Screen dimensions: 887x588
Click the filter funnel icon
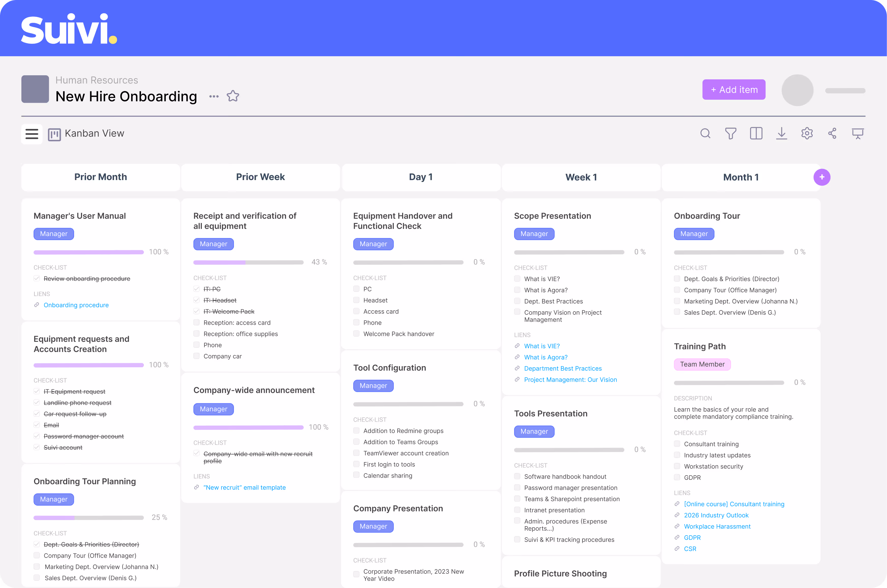730,134
